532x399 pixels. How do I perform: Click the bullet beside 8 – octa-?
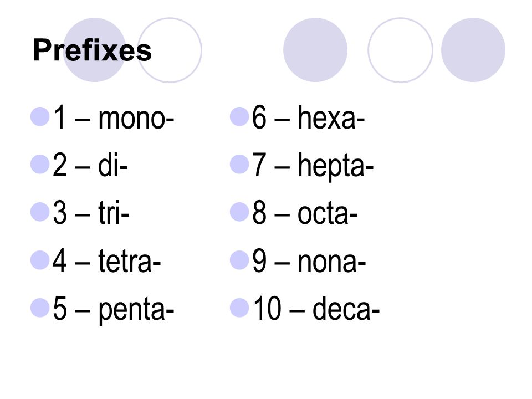[x=239, y=212]
